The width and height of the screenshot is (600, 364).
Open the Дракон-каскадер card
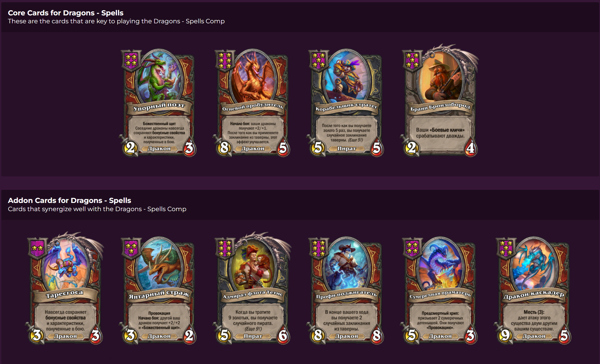click(x=533, y=290)
